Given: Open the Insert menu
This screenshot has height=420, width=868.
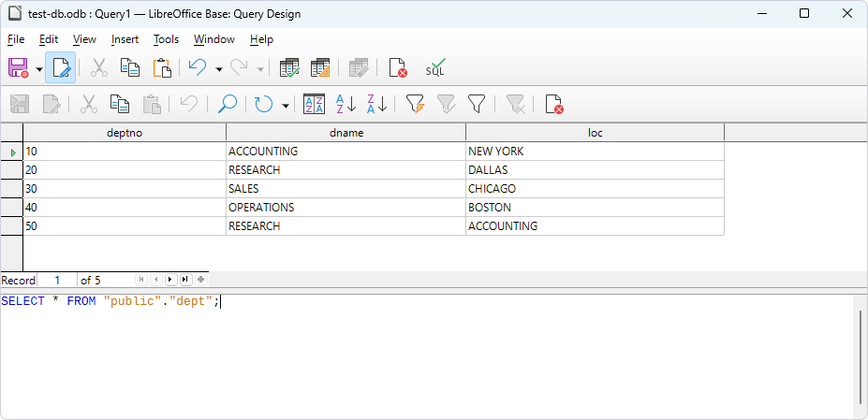Looking at the screenshot, I should coord(125,39).
